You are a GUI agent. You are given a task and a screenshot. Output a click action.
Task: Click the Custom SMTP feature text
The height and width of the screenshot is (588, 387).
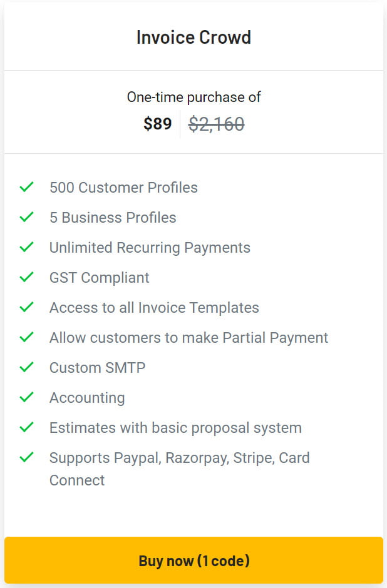pyautogui.click(x=96, y=367)
